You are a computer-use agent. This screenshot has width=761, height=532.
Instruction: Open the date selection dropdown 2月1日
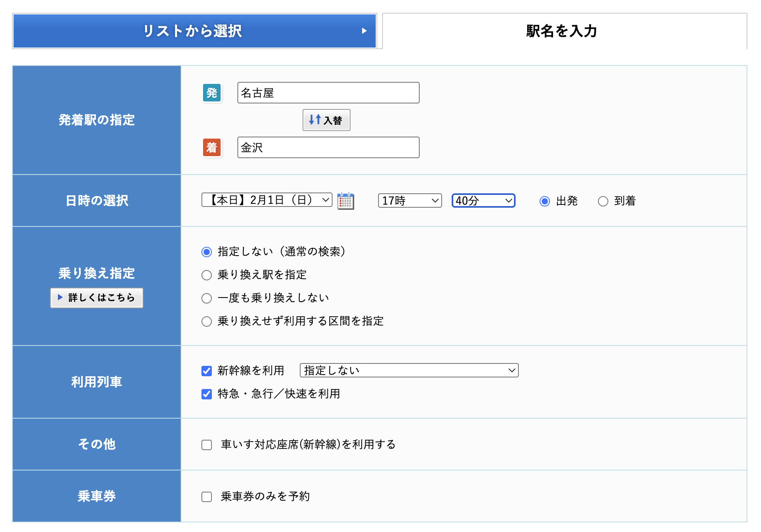266,200
